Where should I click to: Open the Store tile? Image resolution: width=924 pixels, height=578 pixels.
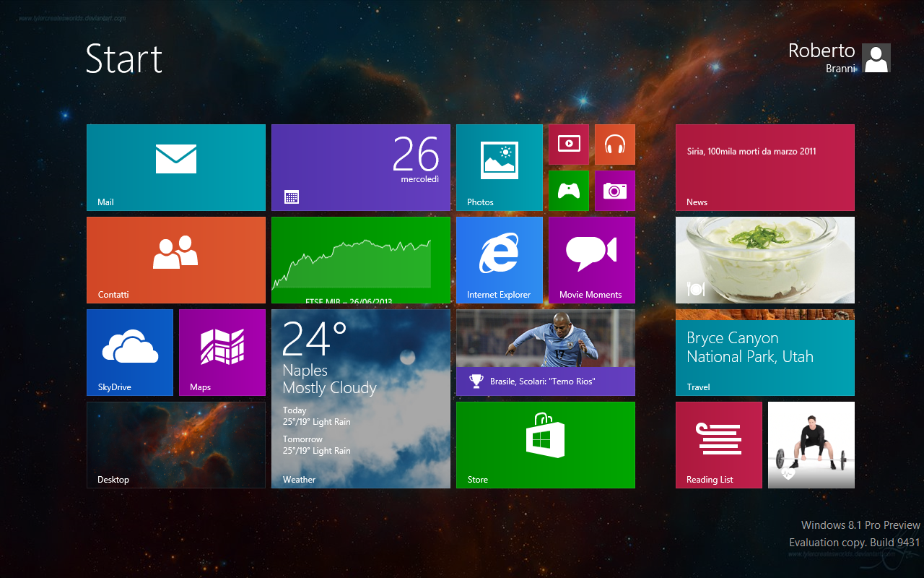pyautogui.click(x=546, y=445)
